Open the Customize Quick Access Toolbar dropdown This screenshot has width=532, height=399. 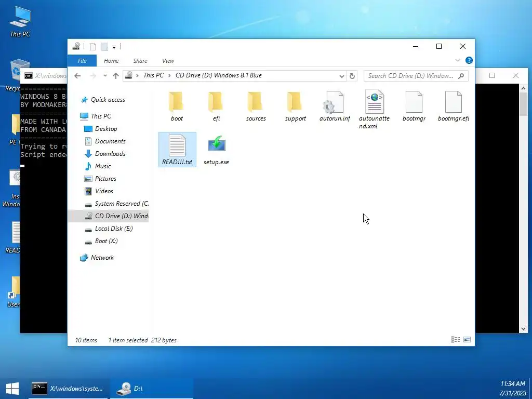(114, 47)
